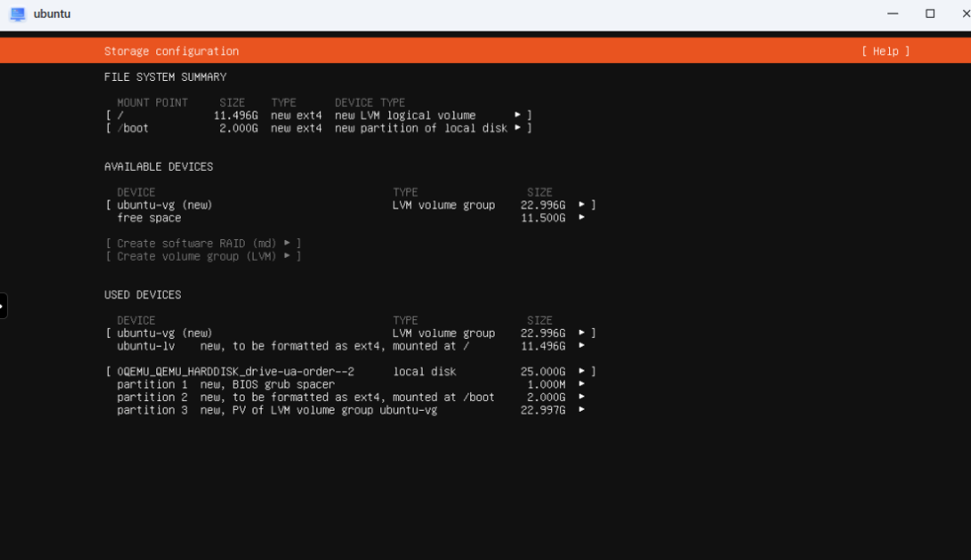Maximize the ubuntu window

pyautogui.click(x=930, y=13)
